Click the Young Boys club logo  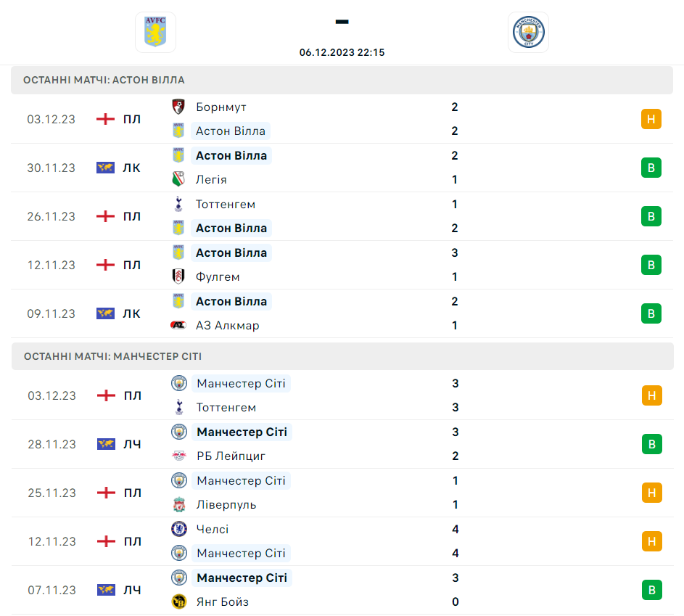pyautogui.click(x=178, y=601)
